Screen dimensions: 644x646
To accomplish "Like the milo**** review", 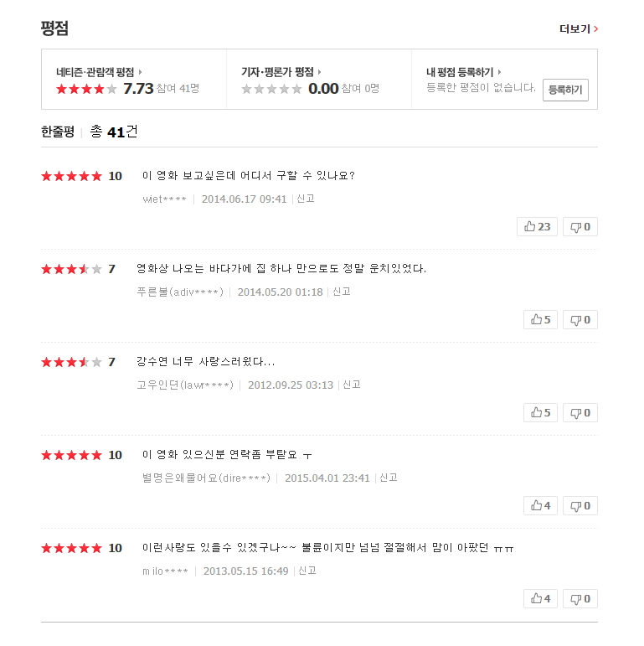I will 539,599.
